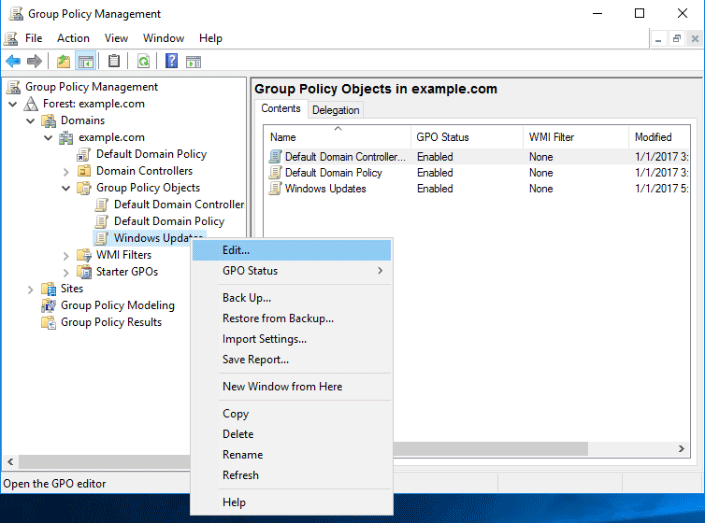Choose Restore from Backup... option
This screenshot has width=705, height=523.
pyautogui.click(x=291, y=318)
